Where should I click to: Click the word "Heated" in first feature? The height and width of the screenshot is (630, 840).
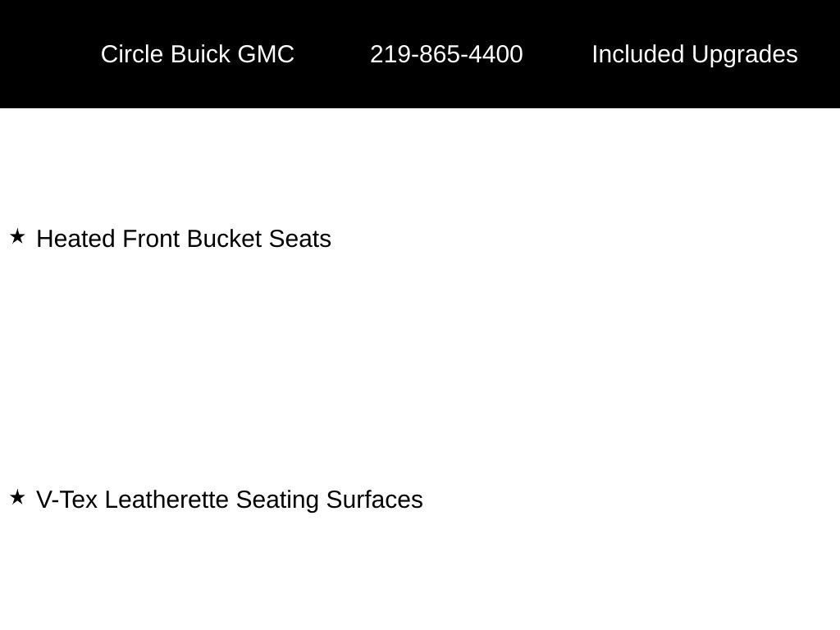(76, 239)
